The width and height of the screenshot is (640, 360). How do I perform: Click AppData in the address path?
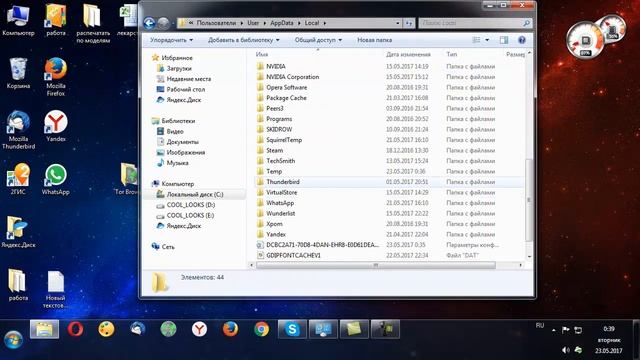(282, 23)
